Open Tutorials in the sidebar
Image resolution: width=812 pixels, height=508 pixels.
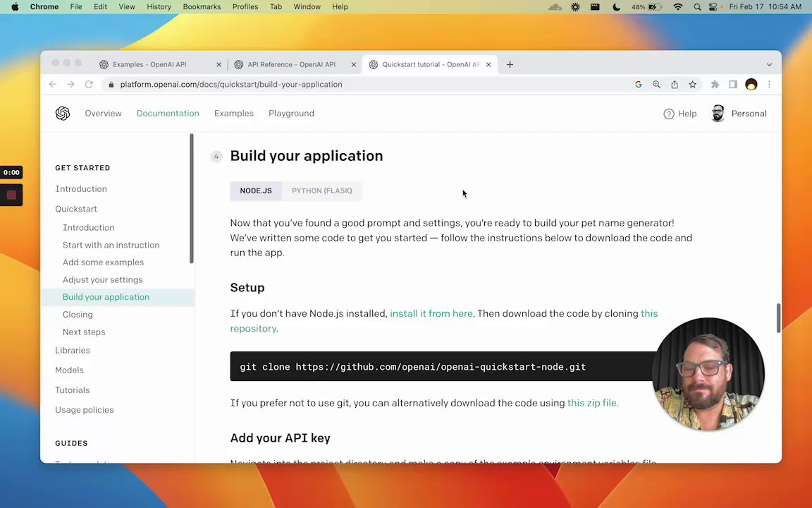73,389
